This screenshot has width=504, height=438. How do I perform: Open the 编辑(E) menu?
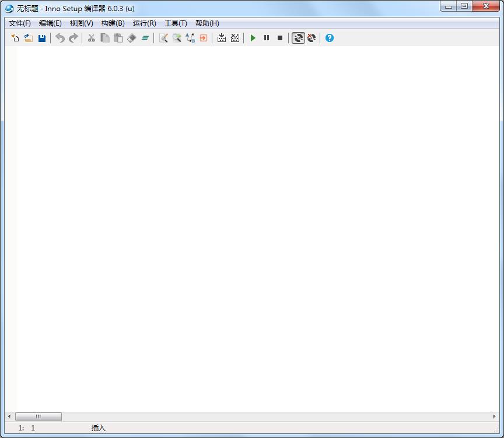click(50, 23)
